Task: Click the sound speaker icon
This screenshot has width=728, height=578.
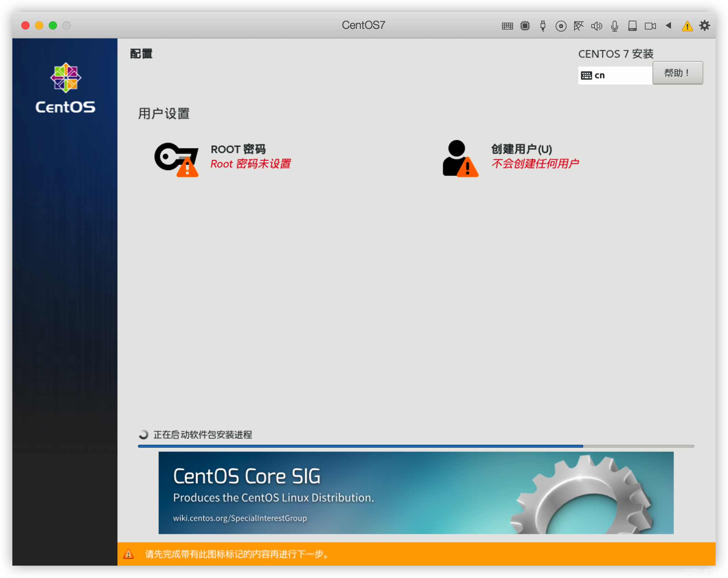Action: (x=596, y=26)
